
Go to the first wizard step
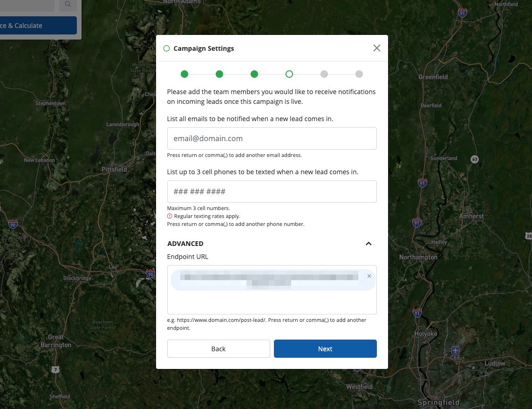pos(184,74)
